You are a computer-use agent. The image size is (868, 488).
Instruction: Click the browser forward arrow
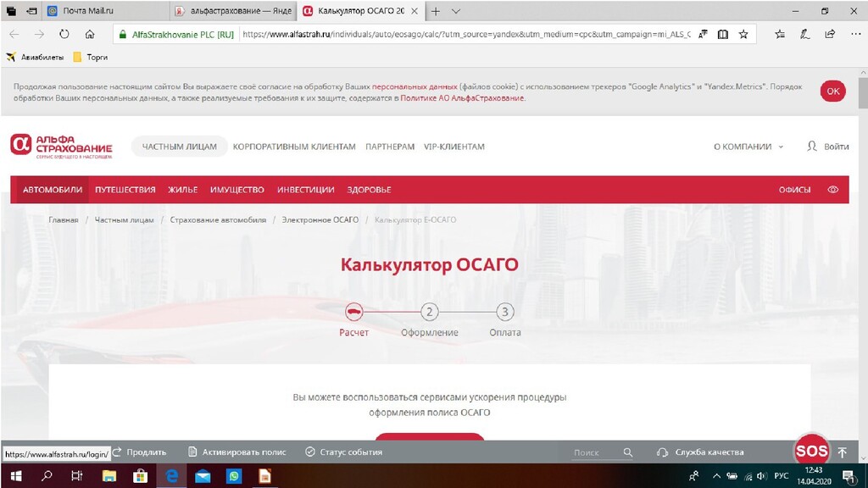pos(39,34)
